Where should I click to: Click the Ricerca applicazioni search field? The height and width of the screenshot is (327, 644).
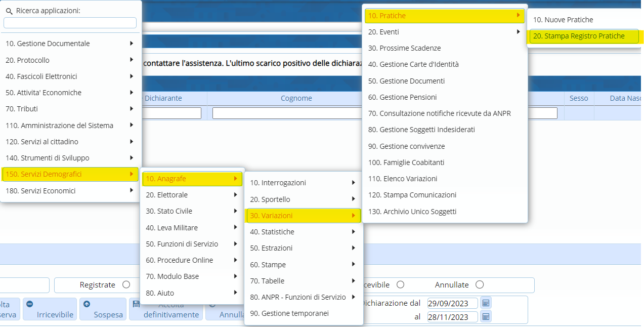click(70, 23)
